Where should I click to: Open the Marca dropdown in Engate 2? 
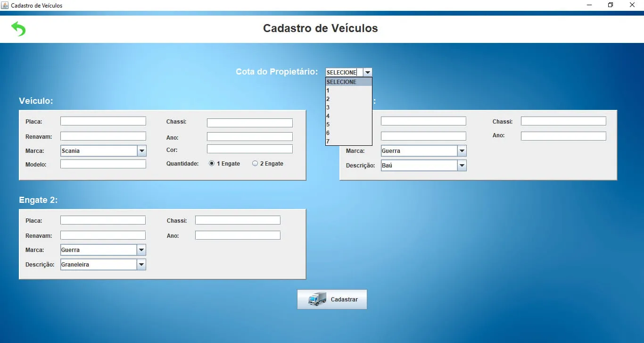[x=141, y=250]
